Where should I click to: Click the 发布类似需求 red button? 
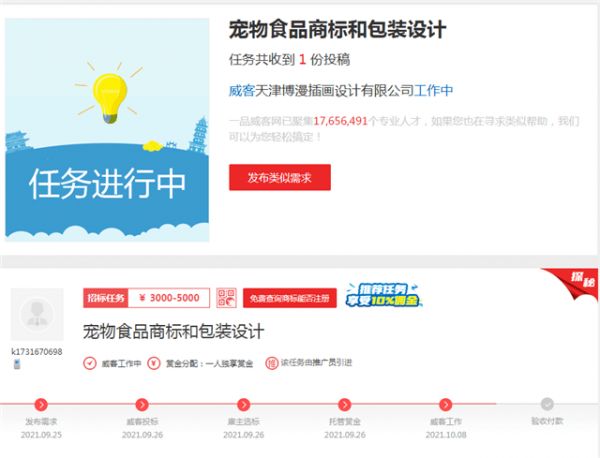coord(280,177)
